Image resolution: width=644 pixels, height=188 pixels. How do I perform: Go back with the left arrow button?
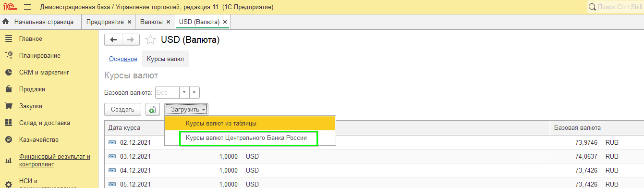point(113,40)
